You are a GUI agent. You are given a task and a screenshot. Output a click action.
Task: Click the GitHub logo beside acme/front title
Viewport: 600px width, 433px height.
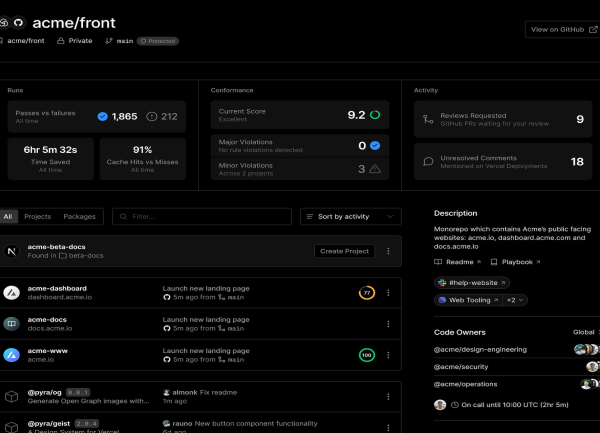pyautogui.click(x=20, y=21)
